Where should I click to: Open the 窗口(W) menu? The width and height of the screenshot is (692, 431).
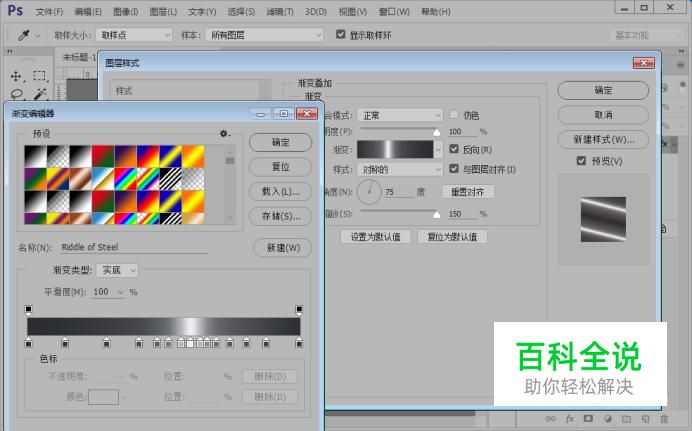point(394,12)
